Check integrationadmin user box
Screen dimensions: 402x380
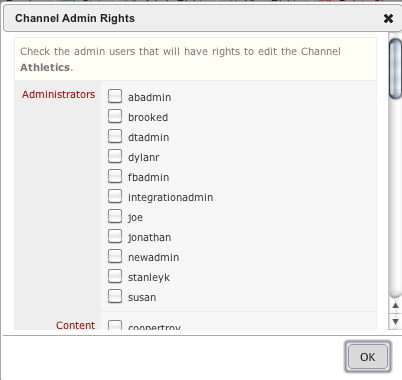[115, 196]
